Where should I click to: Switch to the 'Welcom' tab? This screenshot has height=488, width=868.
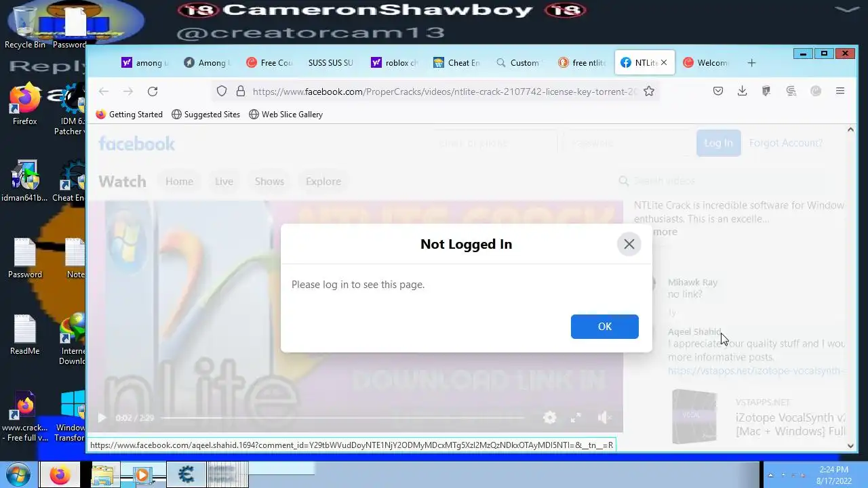(706, 63)
